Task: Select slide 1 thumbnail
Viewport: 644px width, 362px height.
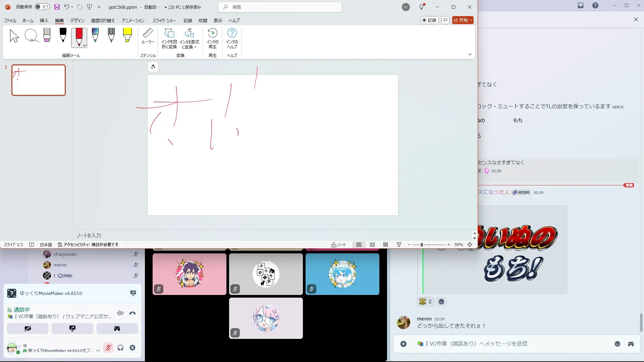Action: point(39,80)
